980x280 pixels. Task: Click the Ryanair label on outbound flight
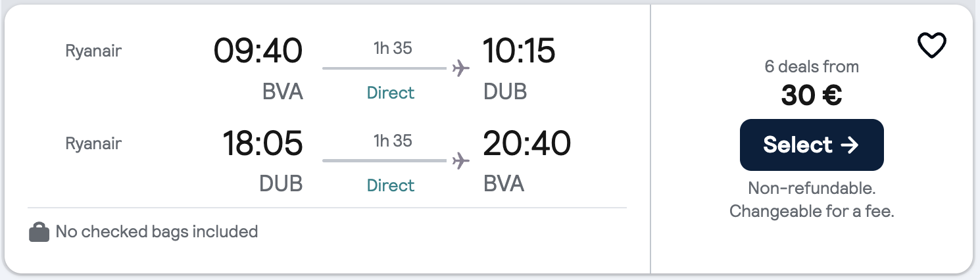93,51
